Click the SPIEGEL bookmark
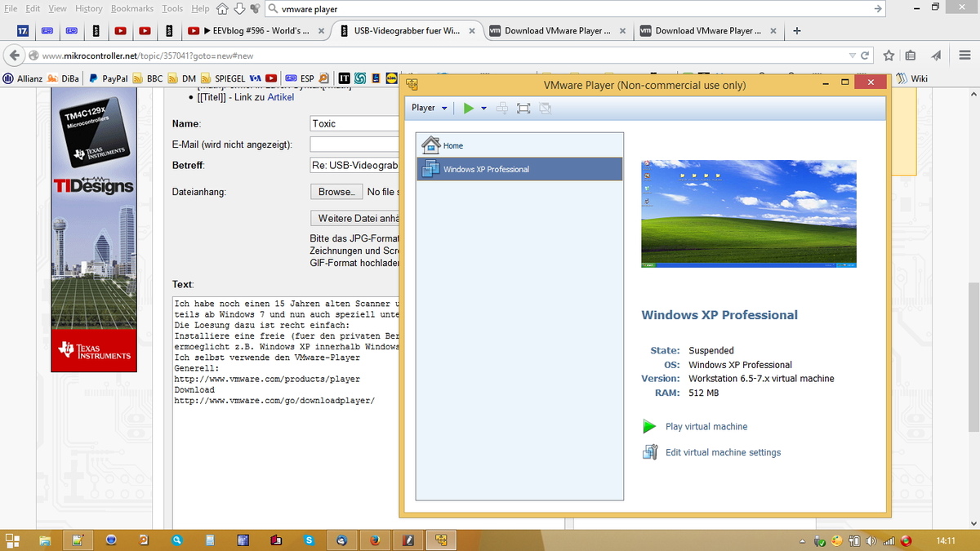 [223, 79]
